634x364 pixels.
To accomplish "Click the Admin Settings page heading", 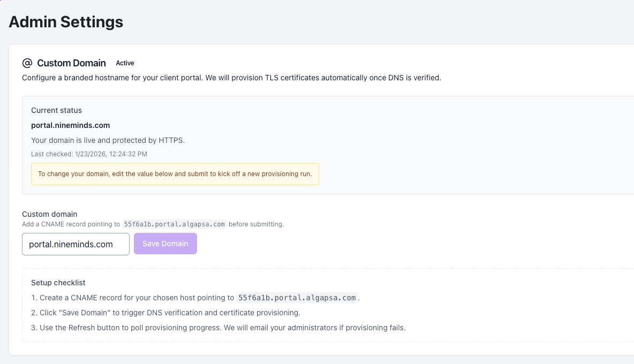I will [x=65, y=22].
